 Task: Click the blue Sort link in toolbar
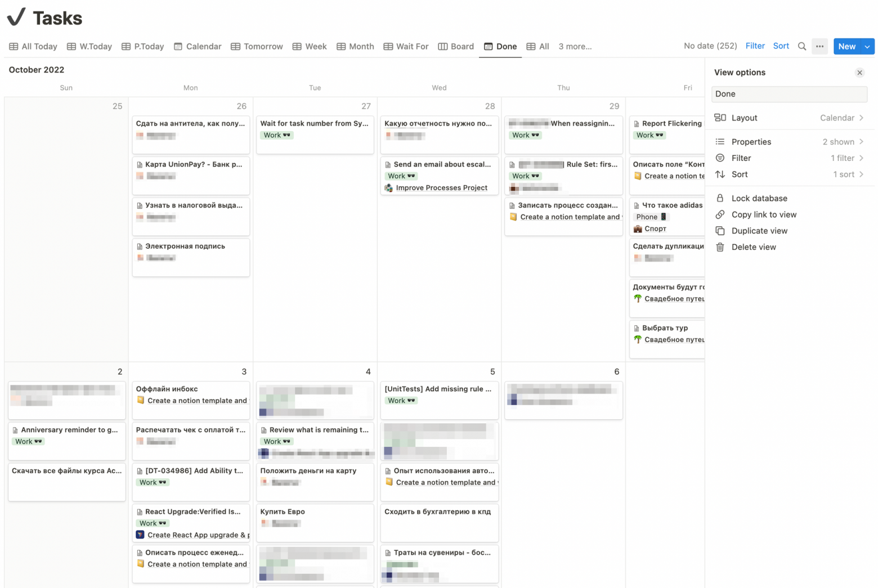click(781, 46)
